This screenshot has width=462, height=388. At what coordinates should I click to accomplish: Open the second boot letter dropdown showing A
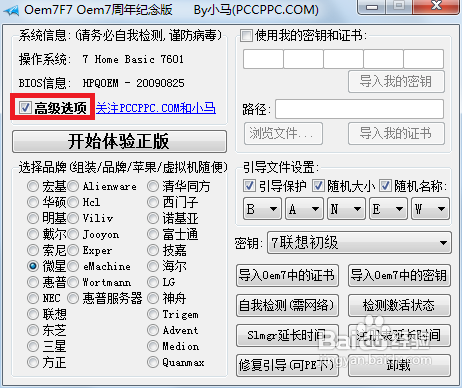304,209
